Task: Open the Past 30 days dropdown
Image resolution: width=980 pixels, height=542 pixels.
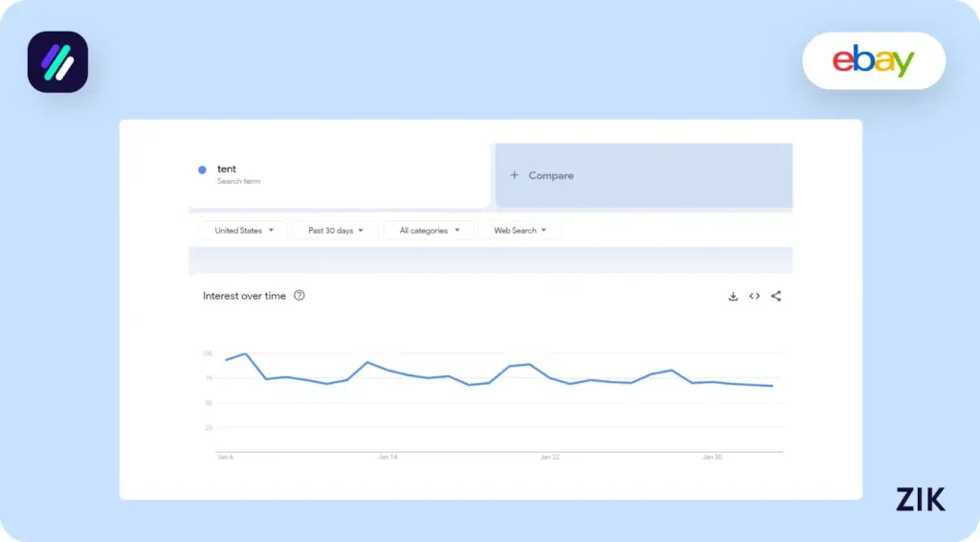Action: pyautogui.click(x=335, y=231)
